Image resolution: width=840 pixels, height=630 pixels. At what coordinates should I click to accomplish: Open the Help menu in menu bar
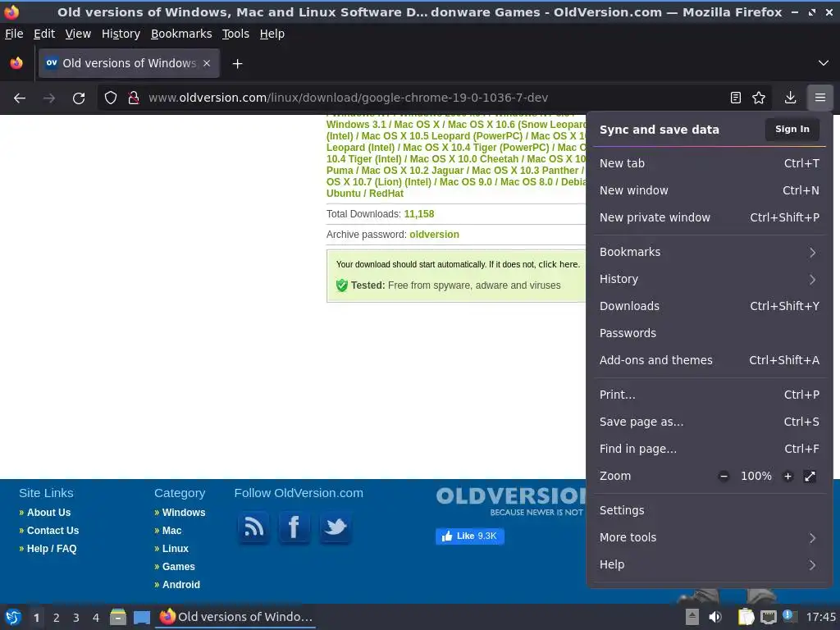[272, 34]
